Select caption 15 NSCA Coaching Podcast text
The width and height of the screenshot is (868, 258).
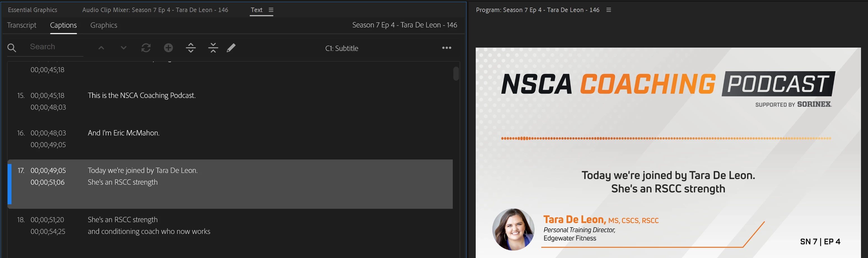click(141, 95)
